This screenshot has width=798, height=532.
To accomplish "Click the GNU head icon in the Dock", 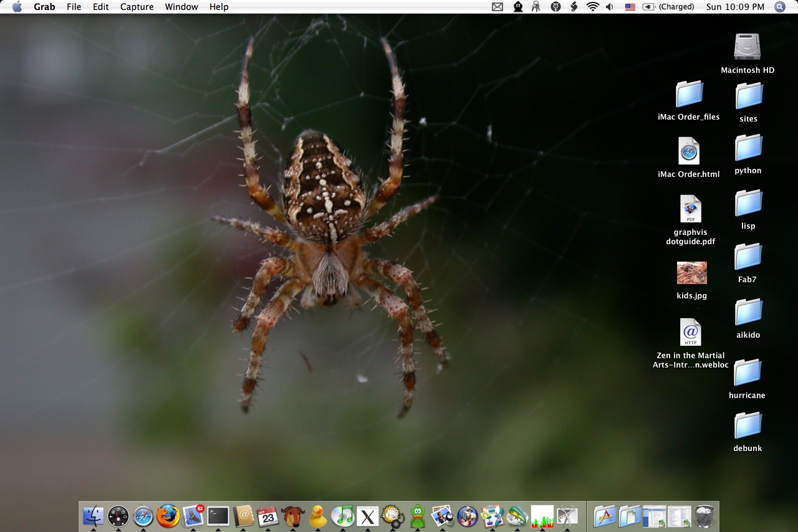I will tap(293, 516).
